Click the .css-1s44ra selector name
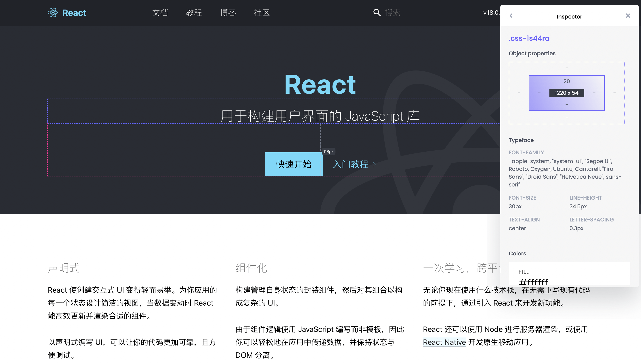Image resolution: width=641 pixels, height=364 pixels. 529,38
